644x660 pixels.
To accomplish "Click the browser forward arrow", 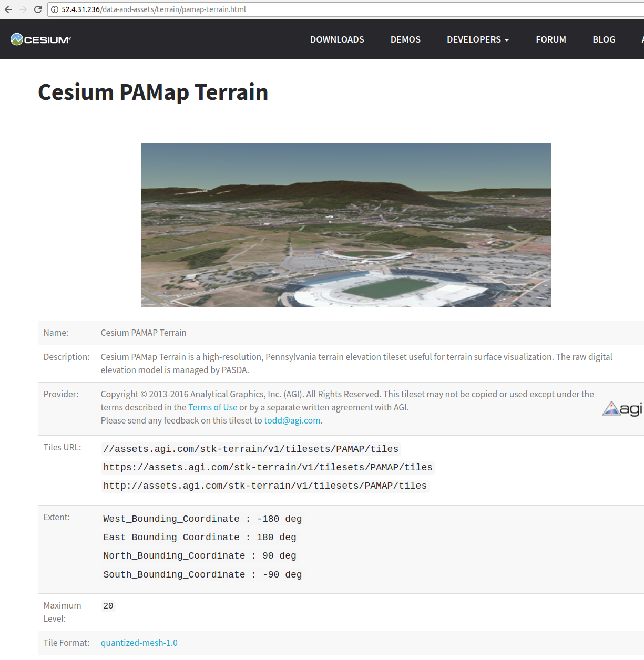I will point(23,9).
